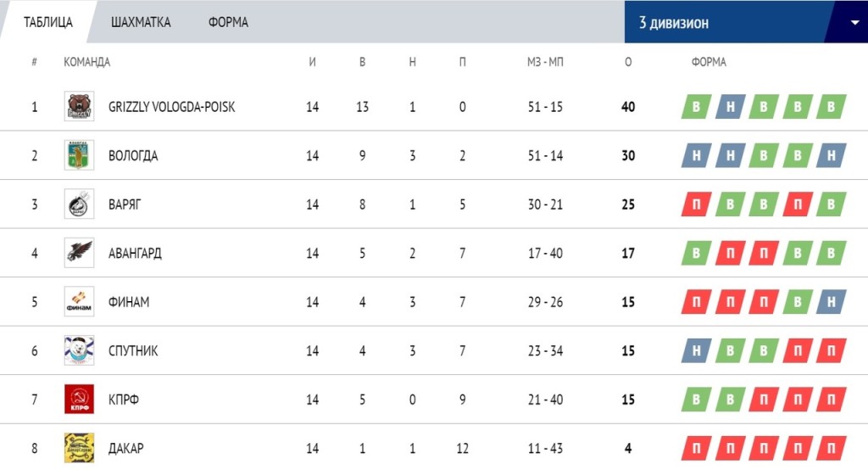Click the last red П badge in Дакар row
The height and width of the screenshot is (470, 868).
point(831,449)
